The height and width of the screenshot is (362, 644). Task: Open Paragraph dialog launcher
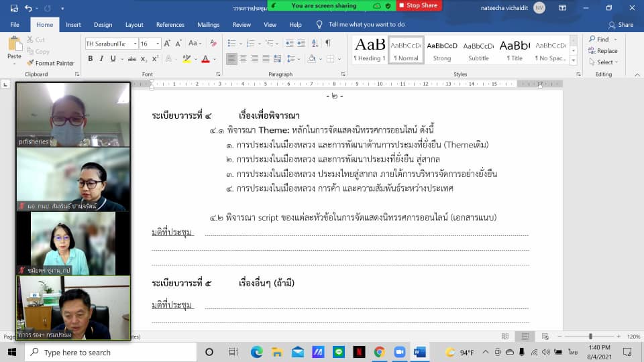pyautogui.click(x=343, y=74)
